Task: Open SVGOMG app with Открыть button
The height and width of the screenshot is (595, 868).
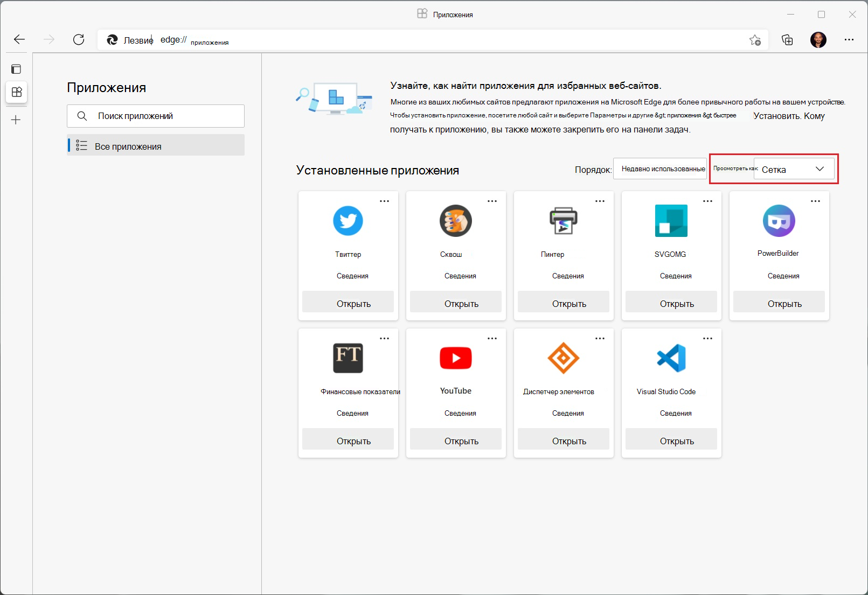Action: click(x=671, y=303)
